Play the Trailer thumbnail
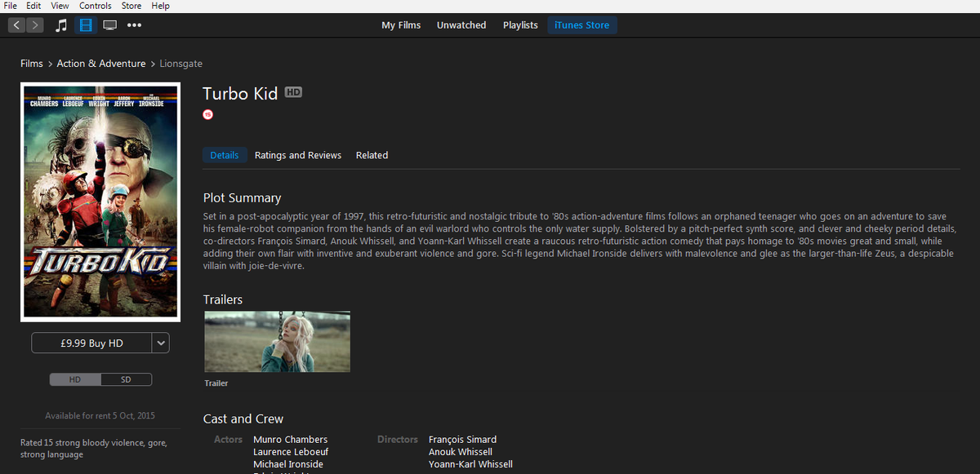This screenshot has height=474, width=980. pyautogui.click(x=277, y=341)
